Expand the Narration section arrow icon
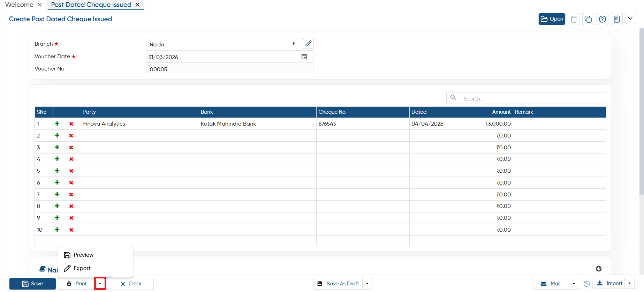Image resolution: width=644 pixels, height=292 pixels. tap(599, 269)
